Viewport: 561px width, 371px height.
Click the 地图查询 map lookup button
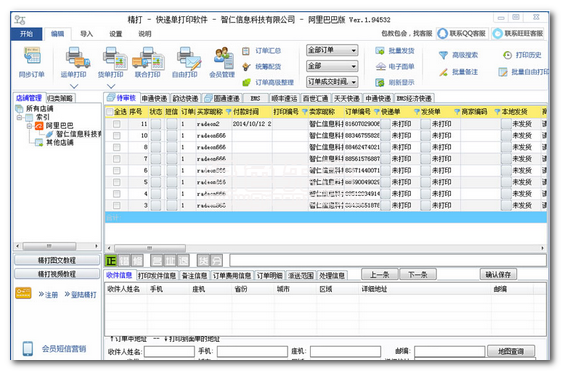tap(511, 351)
